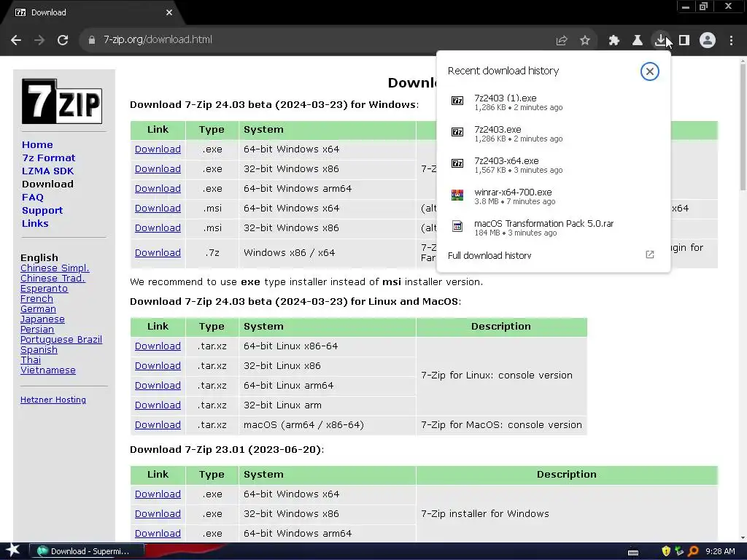Switch language to French
The height and width of the screenshot is (560, 747).
point(36,298)
